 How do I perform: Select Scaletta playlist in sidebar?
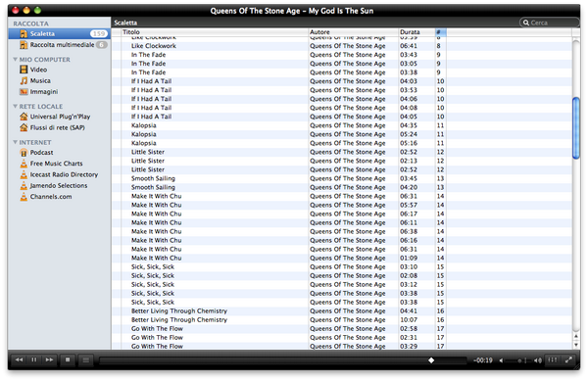click(x=59, y=33)
